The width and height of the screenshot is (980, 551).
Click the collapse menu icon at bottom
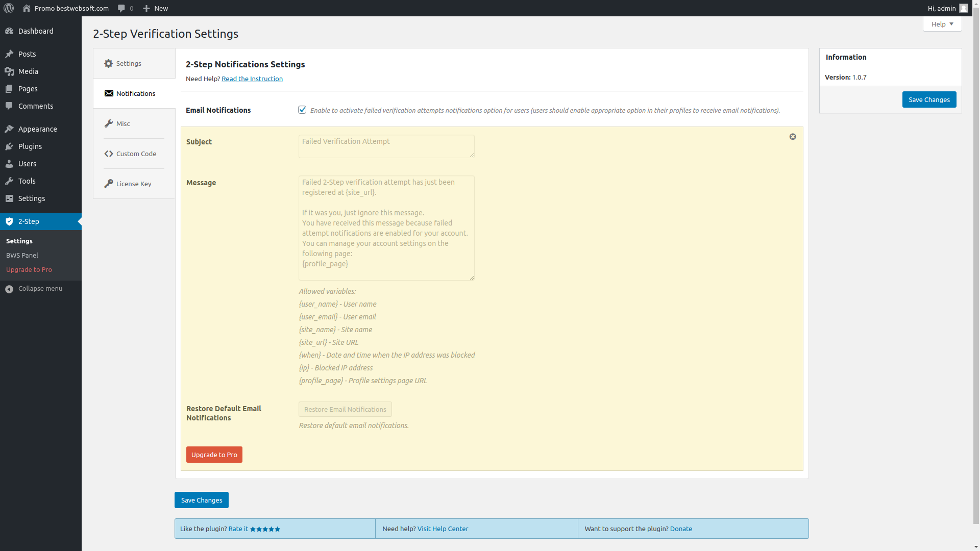9,289
